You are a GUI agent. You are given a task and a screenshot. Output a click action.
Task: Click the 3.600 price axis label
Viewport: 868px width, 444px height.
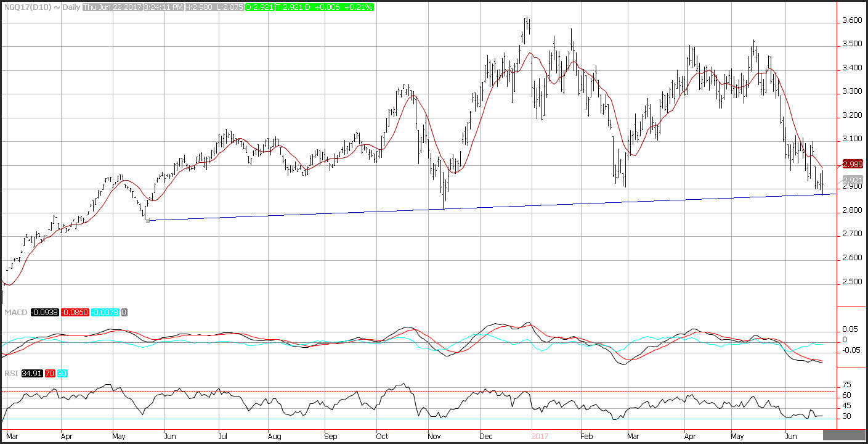point(851,20)
